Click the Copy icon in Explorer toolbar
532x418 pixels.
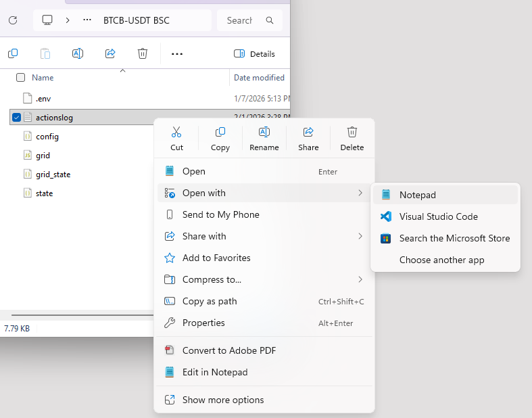[x=13, y=53]
